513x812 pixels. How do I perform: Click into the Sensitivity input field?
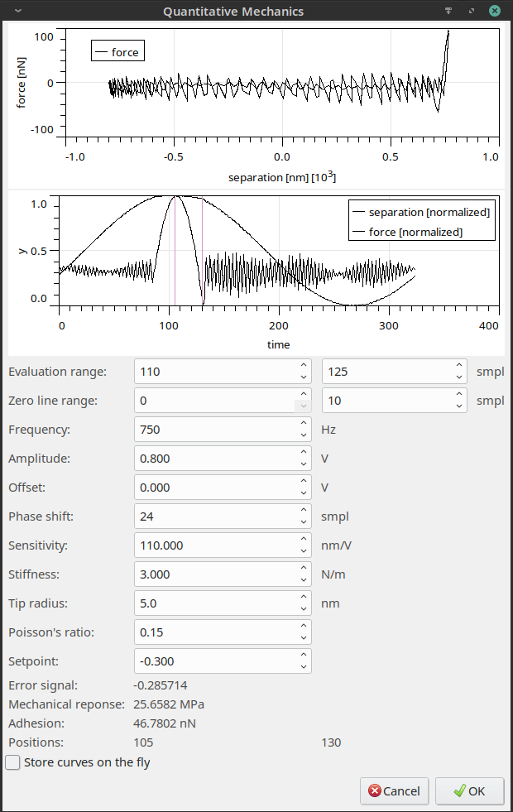click(x=215, y=545)
